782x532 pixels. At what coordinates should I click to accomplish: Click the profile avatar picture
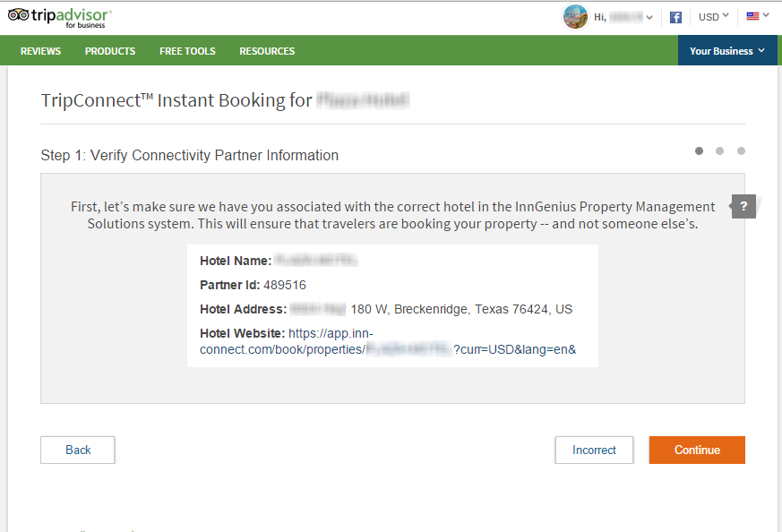coord(575,17)
